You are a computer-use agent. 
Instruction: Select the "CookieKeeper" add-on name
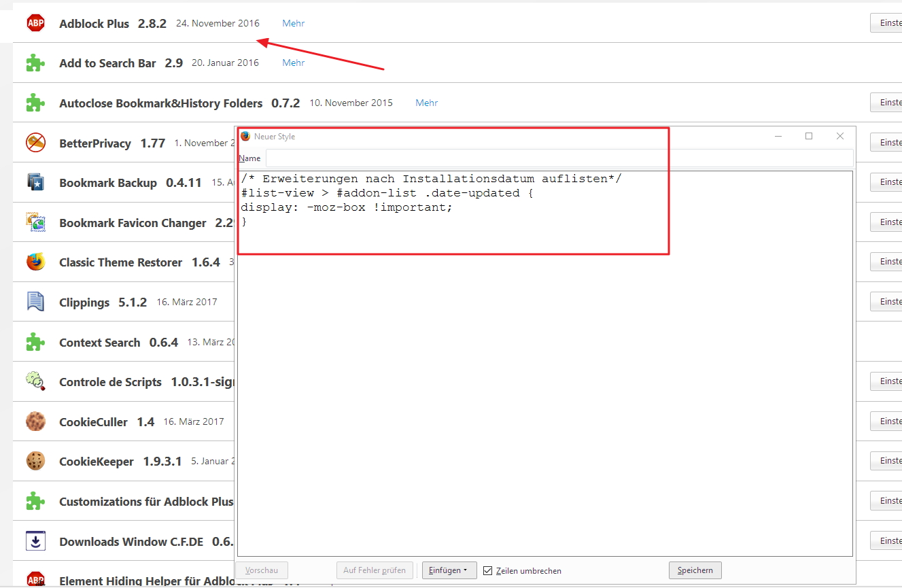[x=97, y=462]
